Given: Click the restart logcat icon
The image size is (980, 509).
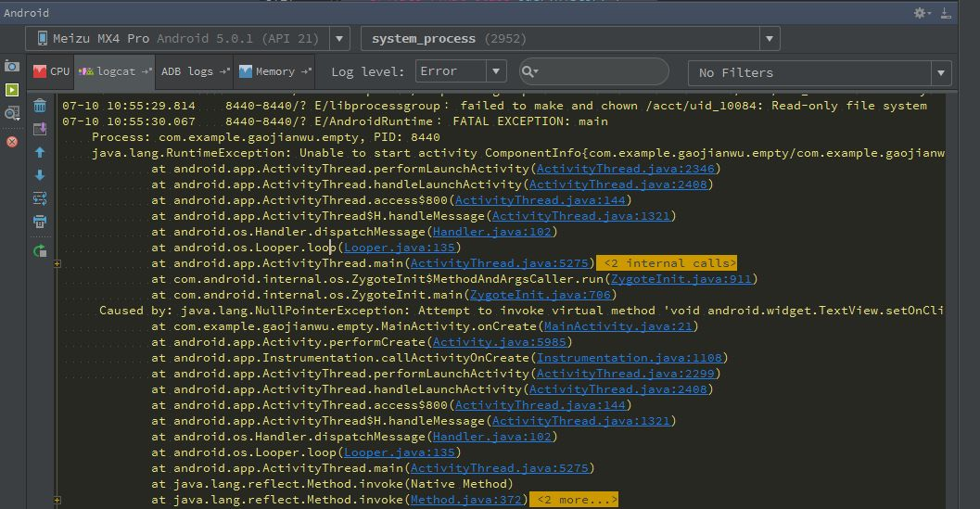Looking at the screenshot, I should pyautogui.click(x=40, y=250).
